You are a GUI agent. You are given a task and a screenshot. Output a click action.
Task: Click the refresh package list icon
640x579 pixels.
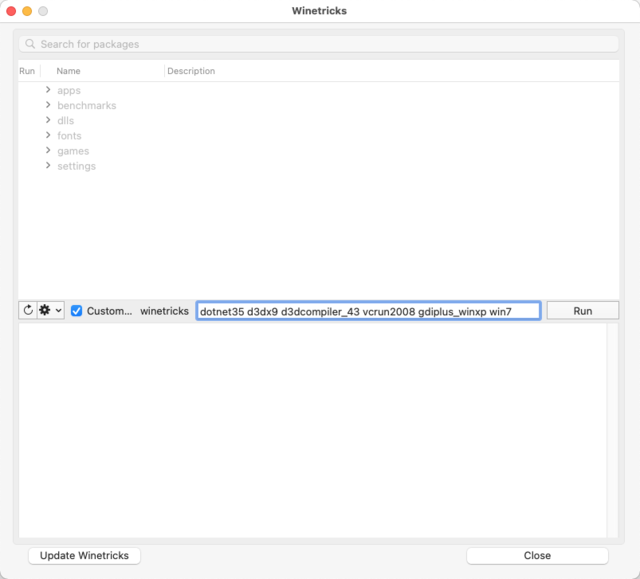pyautogui.click(x=28, y=311)
